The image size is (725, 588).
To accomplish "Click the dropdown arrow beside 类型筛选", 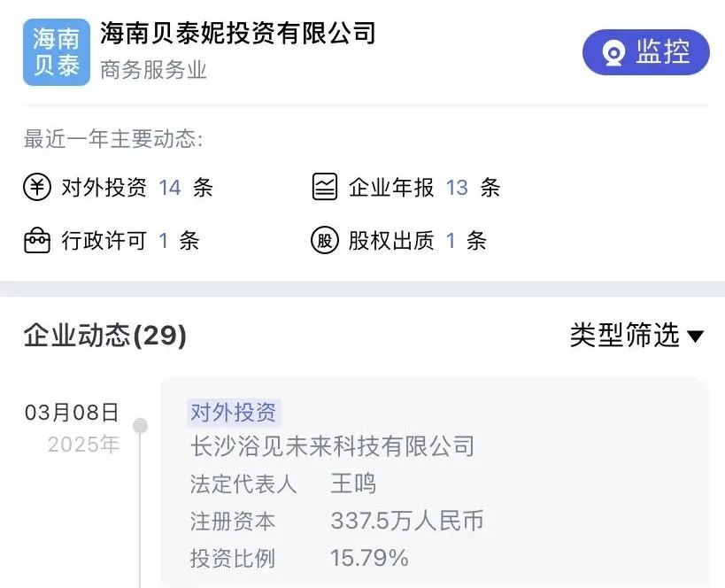I will 695,337.
